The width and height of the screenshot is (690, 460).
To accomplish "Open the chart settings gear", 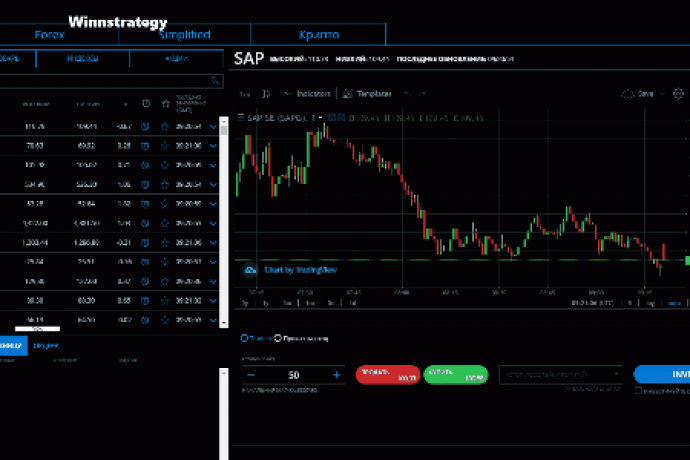I will point(679,94).
